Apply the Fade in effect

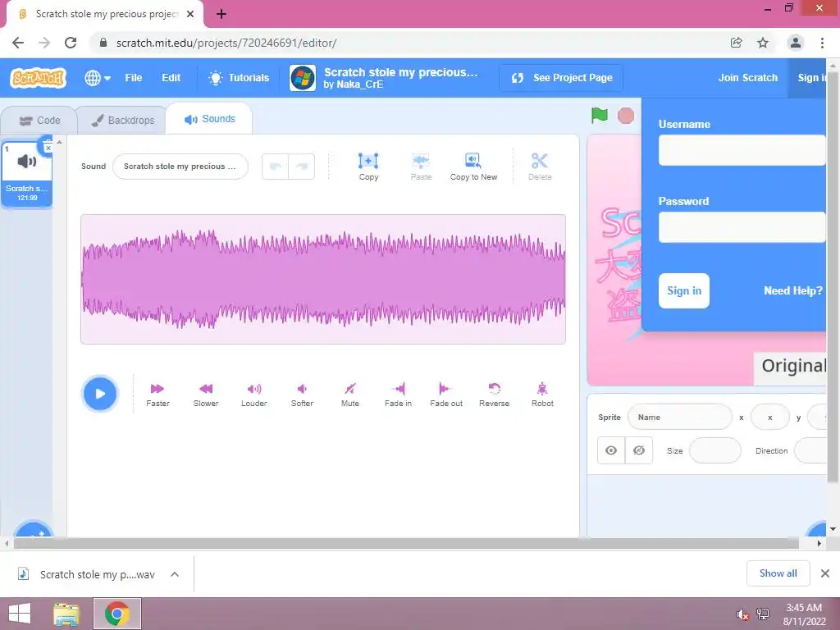tap(398, 395)
